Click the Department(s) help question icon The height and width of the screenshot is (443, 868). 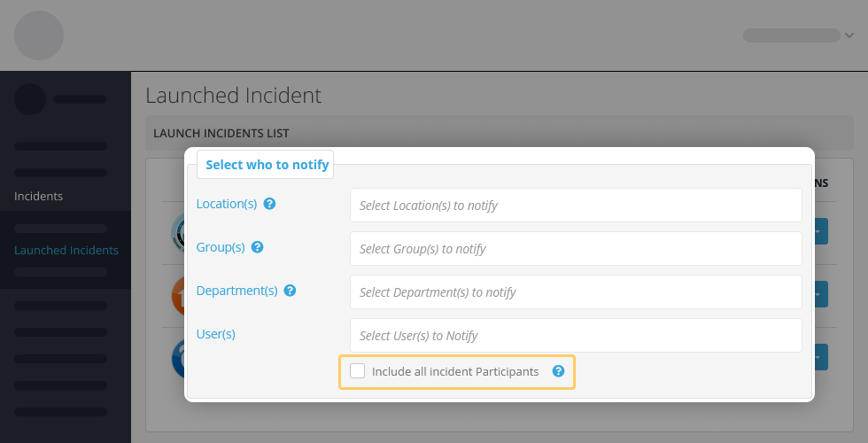tap(291, 291)
